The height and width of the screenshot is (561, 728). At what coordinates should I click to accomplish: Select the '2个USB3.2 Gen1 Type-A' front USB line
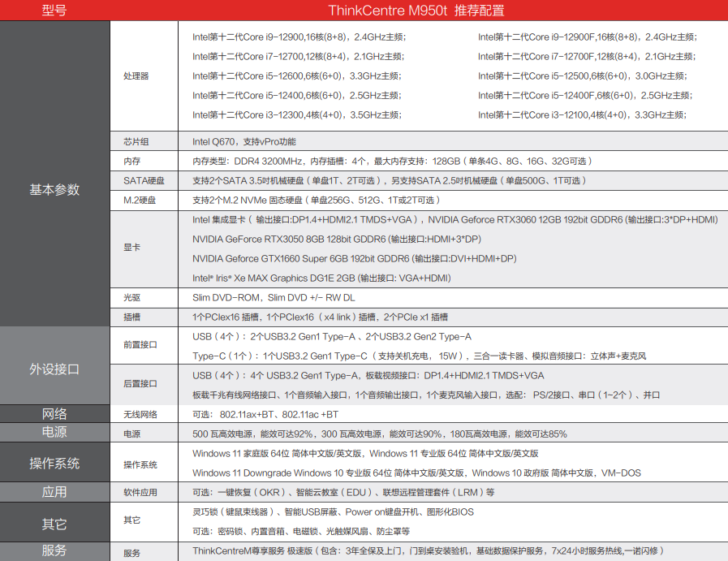332,337
